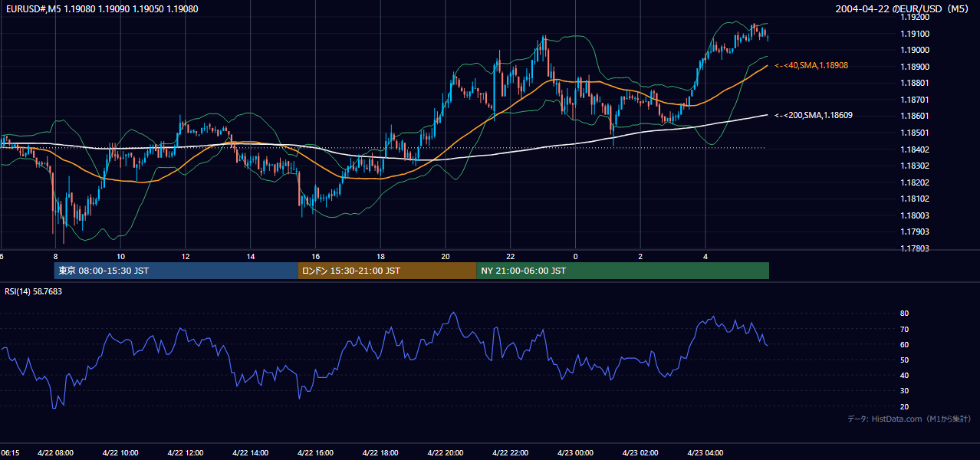980x460 pixels.
Task: Click price axis label 1.18501
Action: click(x=915, y=133)
